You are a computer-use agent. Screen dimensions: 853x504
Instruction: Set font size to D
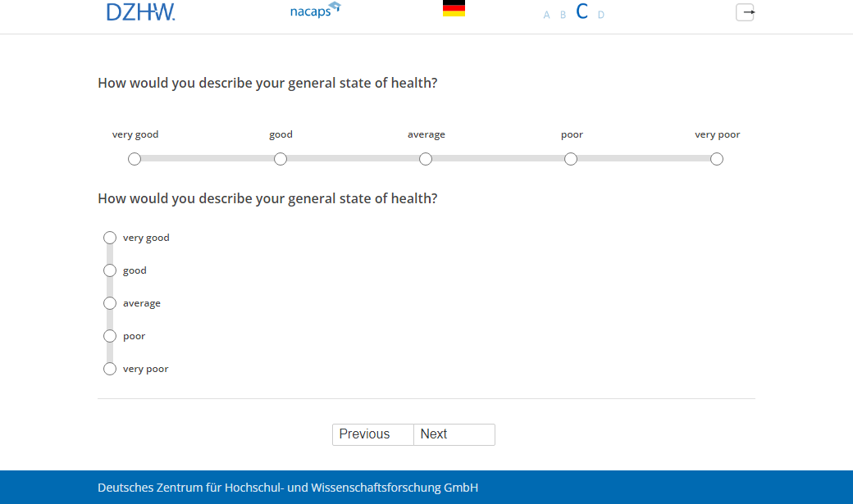click(x=601, y=15)
